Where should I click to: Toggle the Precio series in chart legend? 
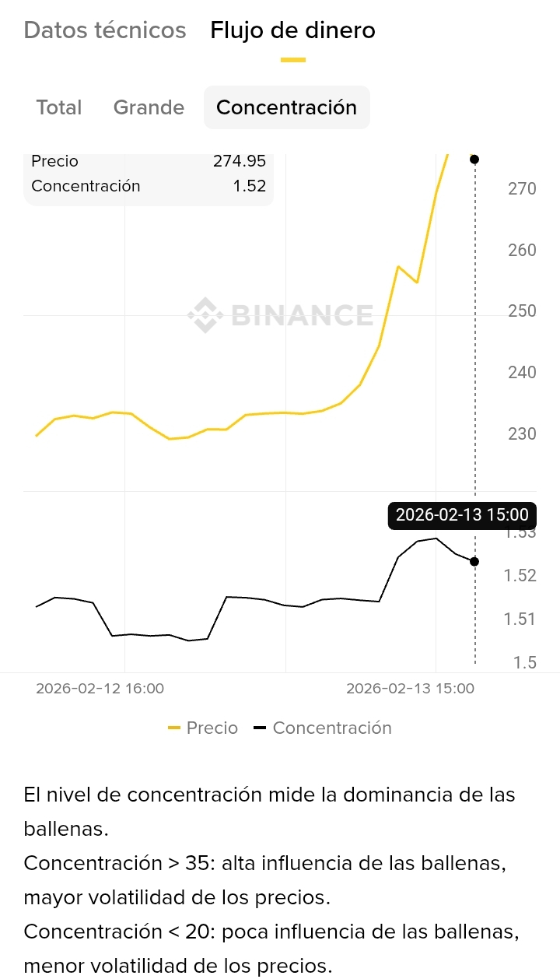pyautogui.click(x=203, y=728)
